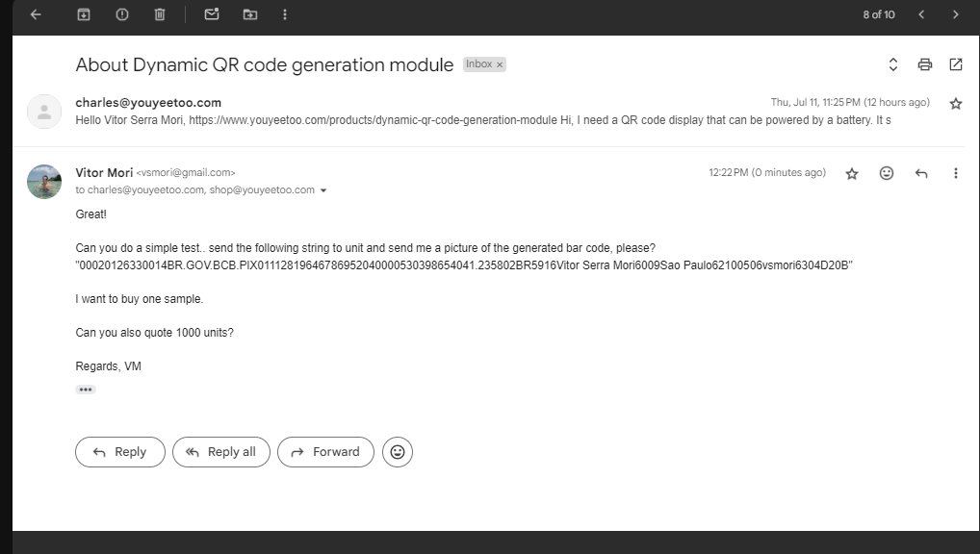980x554 pixels.
Task: Archive this email conversation
Action: pyautogui.click(x=84, y=14)
